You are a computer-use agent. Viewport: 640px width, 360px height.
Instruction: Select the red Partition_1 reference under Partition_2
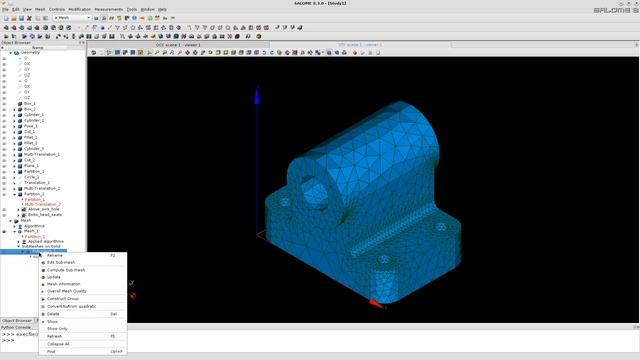[35, 200]
